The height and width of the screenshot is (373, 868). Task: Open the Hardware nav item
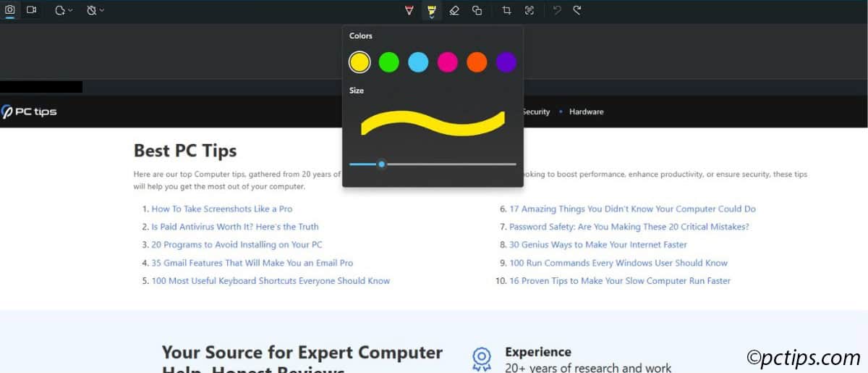[586, 112]
